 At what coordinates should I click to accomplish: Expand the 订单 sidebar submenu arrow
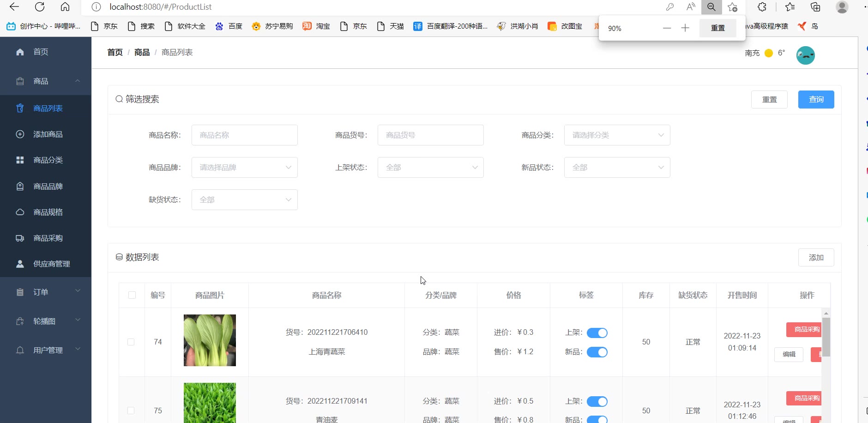click(78, 291)
